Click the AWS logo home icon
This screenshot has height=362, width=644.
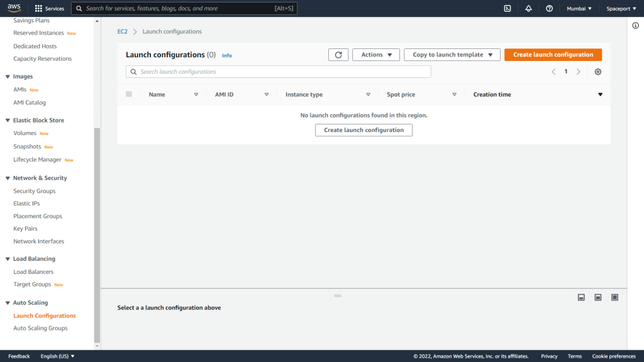(x=14, y=8)
